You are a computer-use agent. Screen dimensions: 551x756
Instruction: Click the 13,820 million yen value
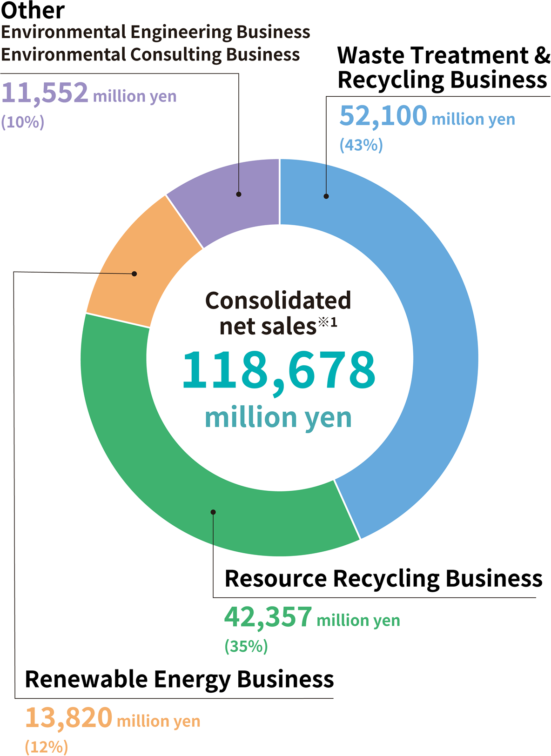(112, 718)
